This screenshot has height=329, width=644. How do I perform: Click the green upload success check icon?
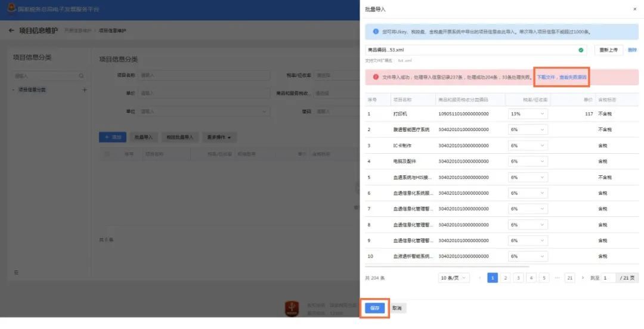click(x=581, y=50)
